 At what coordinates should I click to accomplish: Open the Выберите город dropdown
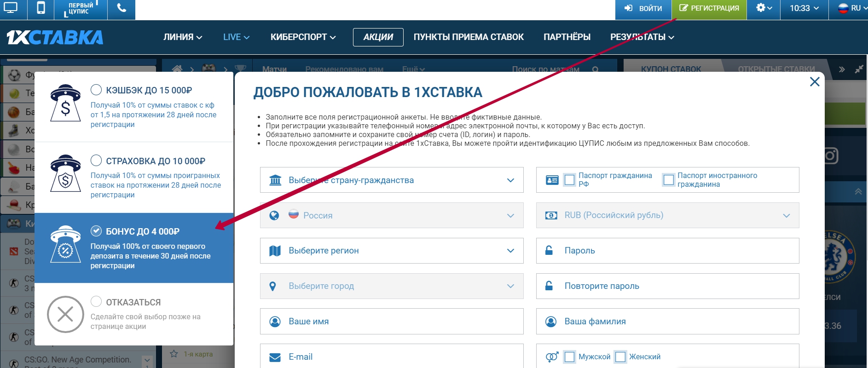click(x=392, y=286)
